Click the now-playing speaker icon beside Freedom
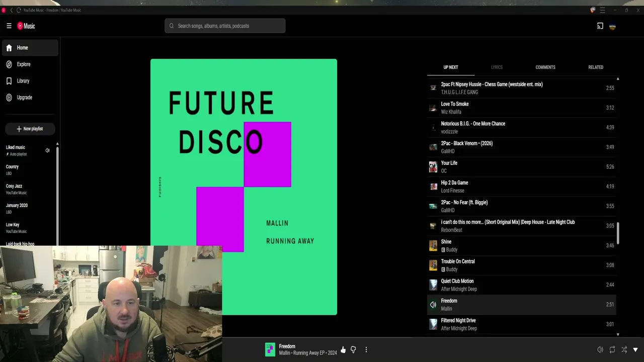This screenshot has height=362, width=644. click(x=433, y=305)
